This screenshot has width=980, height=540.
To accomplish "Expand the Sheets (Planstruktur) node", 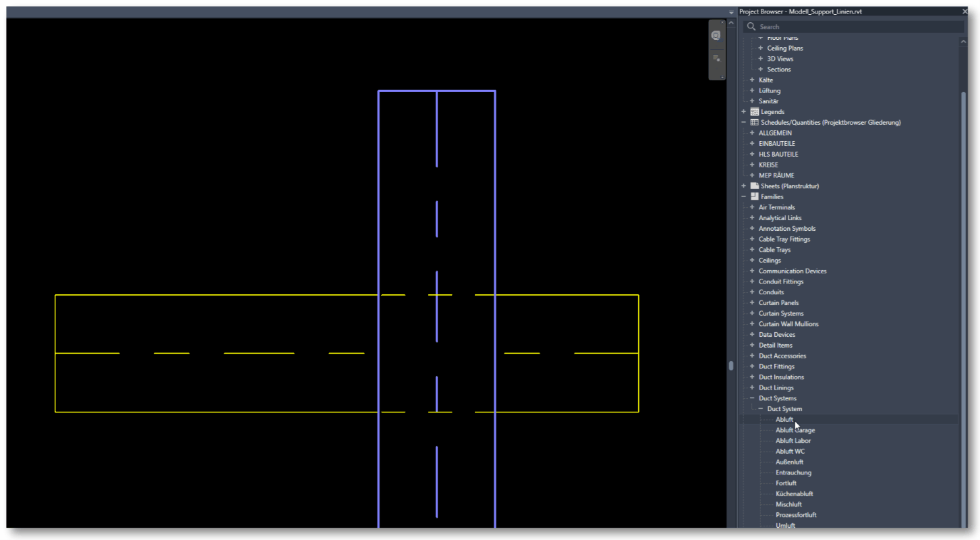I will tap(744, 186).
